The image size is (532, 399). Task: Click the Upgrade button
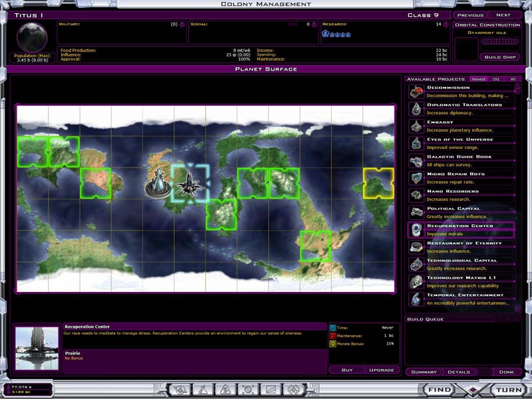[x=381, y=370]
